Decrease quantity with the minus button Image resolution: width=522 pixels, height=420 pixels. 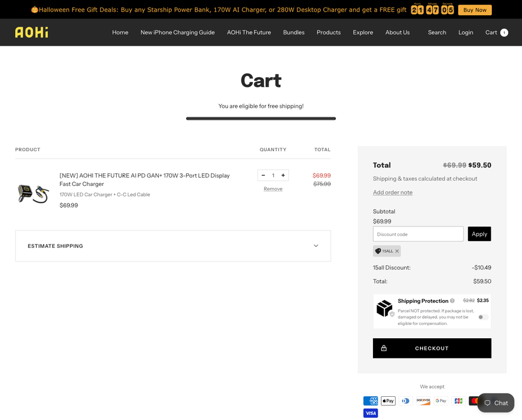(263, 176)
